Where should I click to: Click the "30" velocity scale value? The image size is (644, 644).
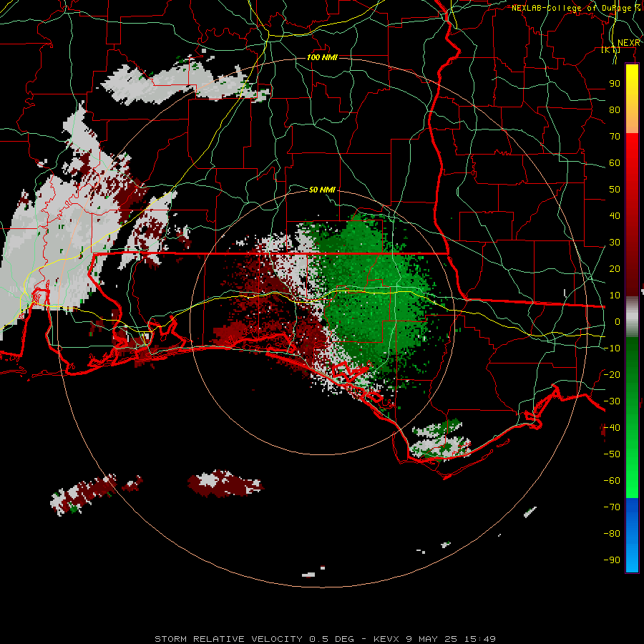pyautogui.click(x=615, y=243)
